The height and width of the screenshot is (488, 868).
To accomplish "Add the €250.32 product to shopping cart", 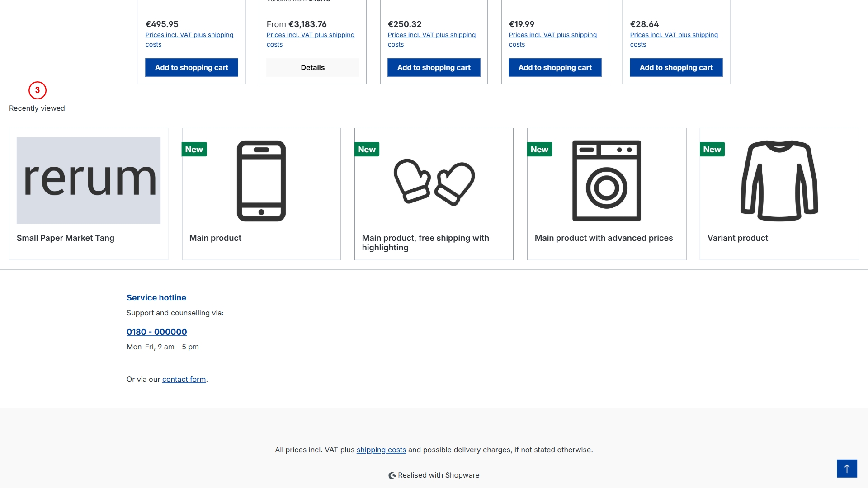I will (x=434, y=68).
